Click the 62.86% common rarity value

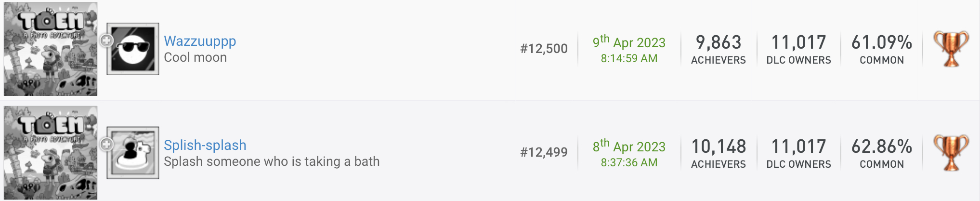(x=882, y=147)
